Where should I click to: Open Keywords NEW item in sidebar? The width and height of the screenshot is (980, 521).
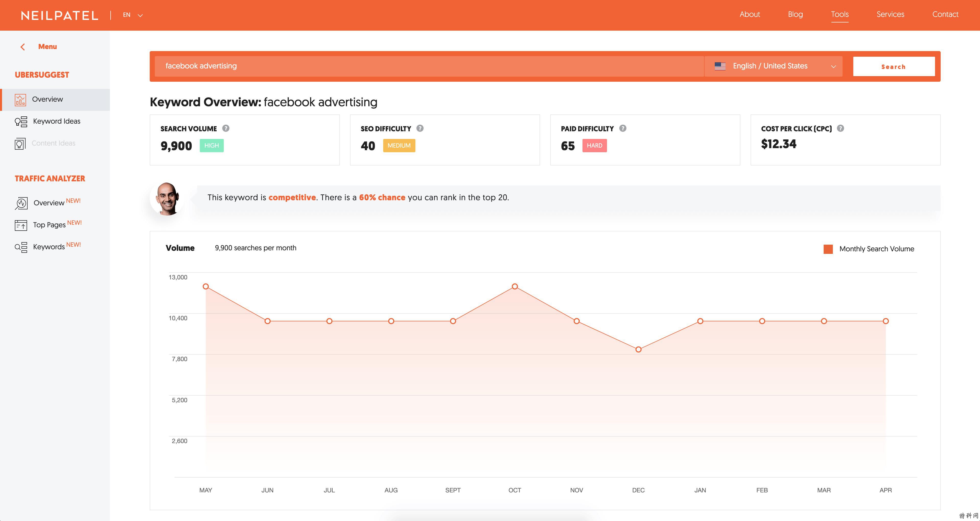(57, 246)
